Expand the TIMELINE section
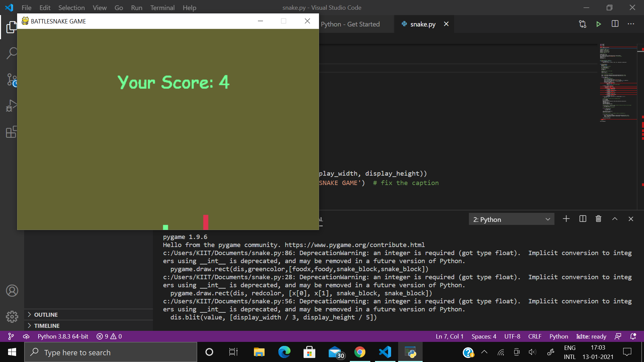Screen dimensions: 644x362 point(47,325)
